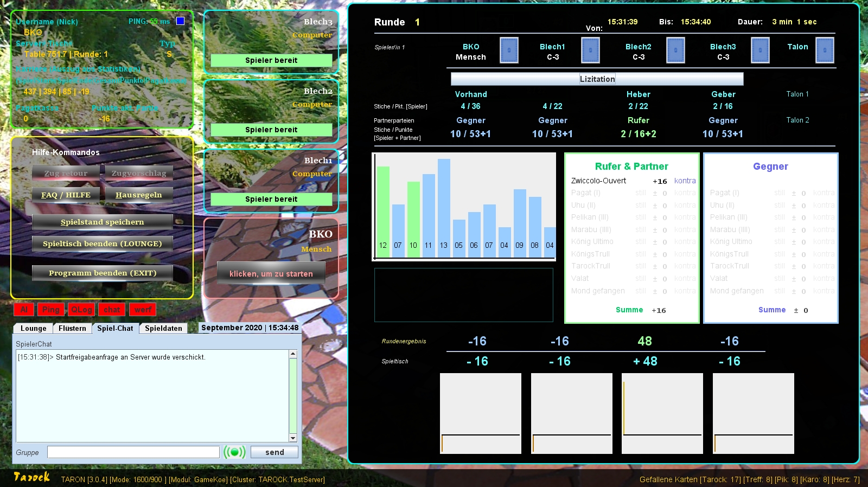
Task: Open the Spieldaten tab
Action: (x=163, y=328)
